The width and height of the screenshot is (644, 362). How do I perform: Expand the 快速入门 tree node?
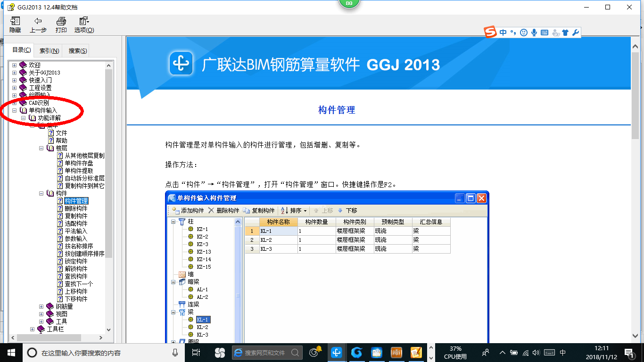coord(14,80)
